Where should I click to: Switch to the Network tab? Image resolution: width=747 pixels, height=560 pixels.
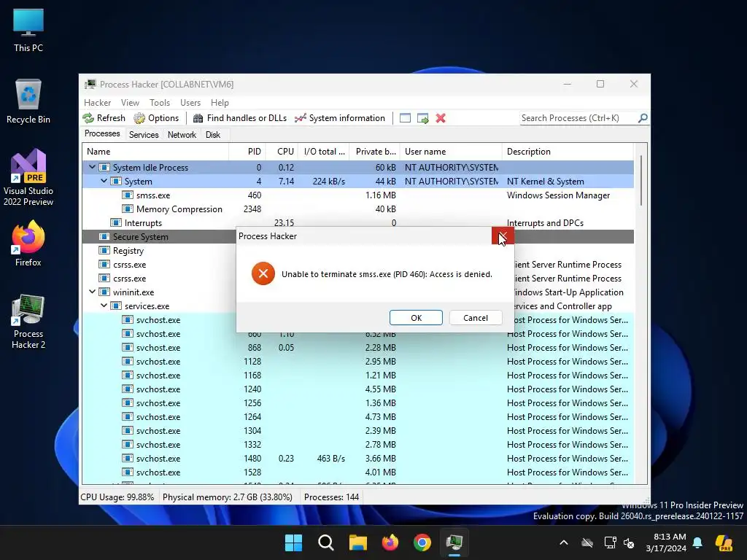coord(182,135)
